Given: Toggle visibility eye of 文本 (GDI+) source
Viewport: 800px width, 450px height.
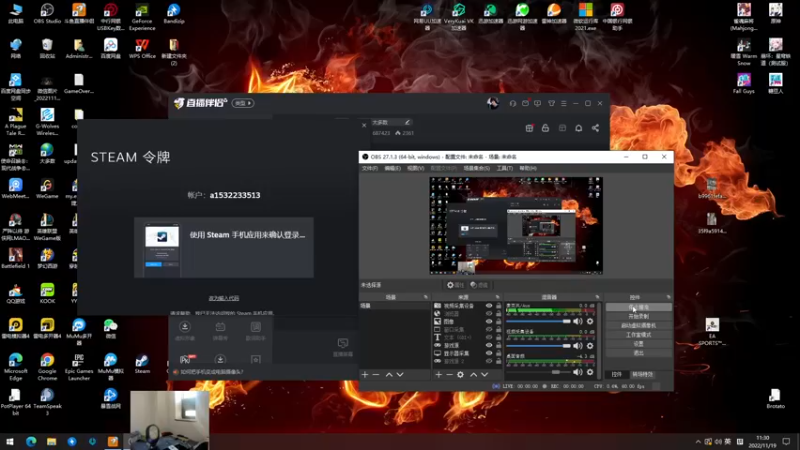Looking at the screenshot, I should coord(489,337).
